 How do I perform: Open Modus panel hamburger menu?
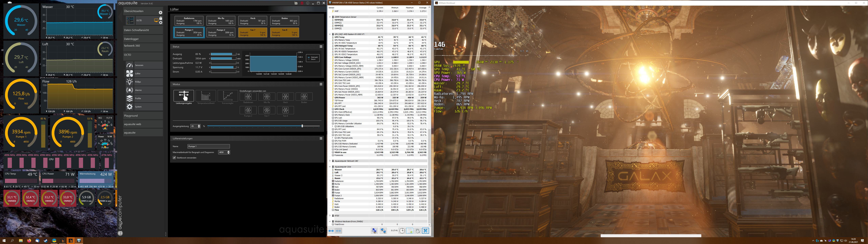pos(321,84)
